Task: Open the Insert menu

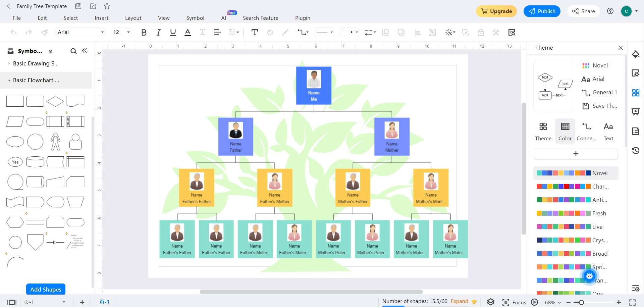Action: point(101,18)
